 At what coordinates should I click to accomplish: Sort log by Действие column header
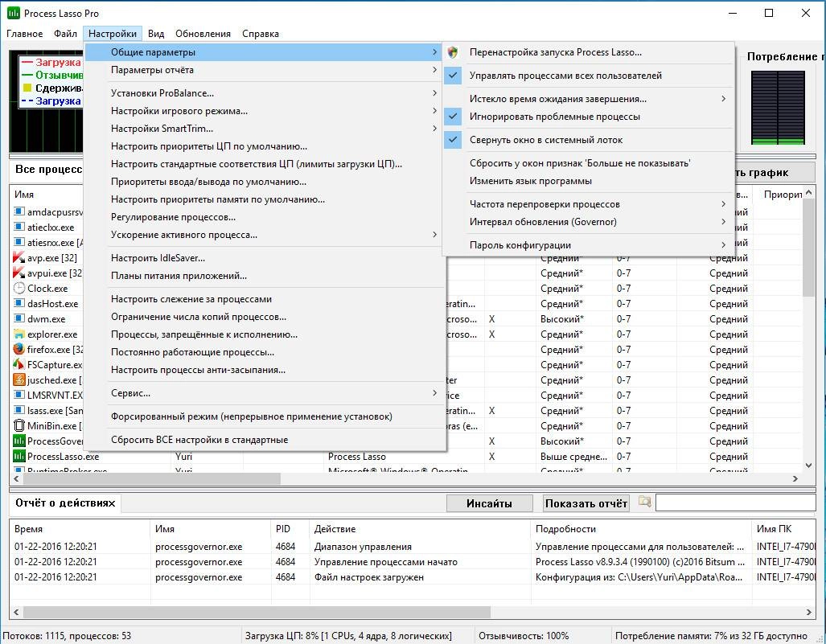[420, 529]
